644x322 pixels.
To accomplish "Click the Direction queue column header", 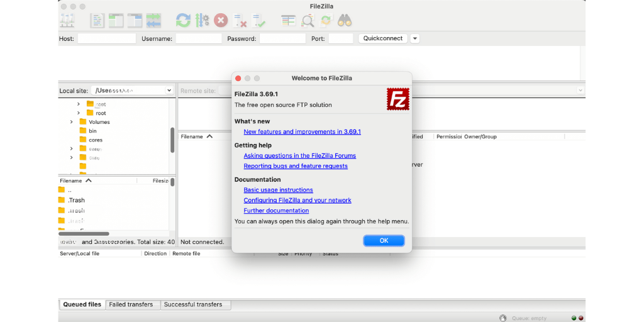I will pyautogui.click(x=156, y=253).
